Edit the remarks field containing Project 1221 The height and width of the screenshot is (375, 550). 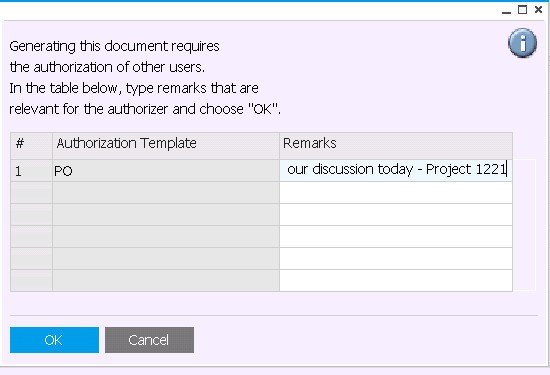(396, 170)
